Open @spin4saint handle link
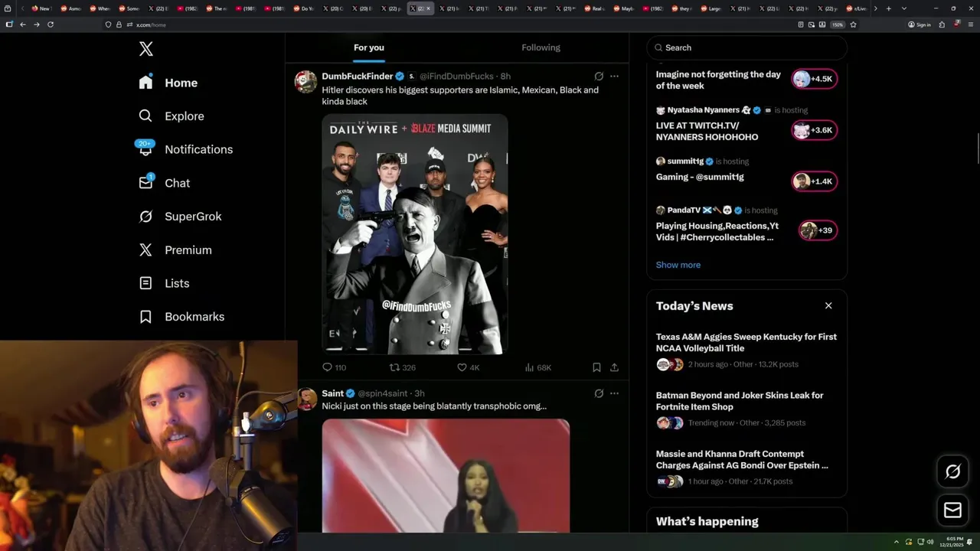 pyautogui.click(x=383, y=393)
